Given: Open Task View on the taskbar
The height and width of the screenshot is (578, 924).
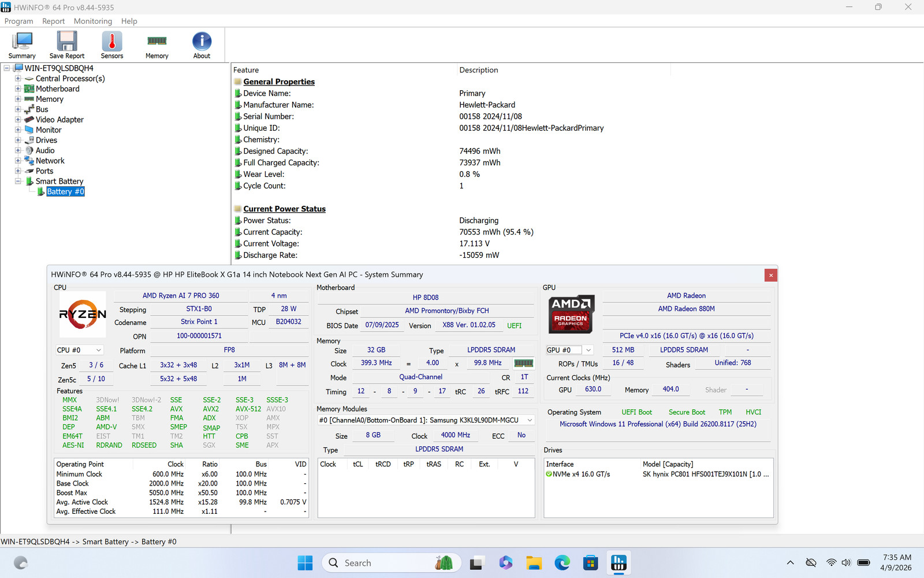Looking at the screenshot, I should click(476, 563).
